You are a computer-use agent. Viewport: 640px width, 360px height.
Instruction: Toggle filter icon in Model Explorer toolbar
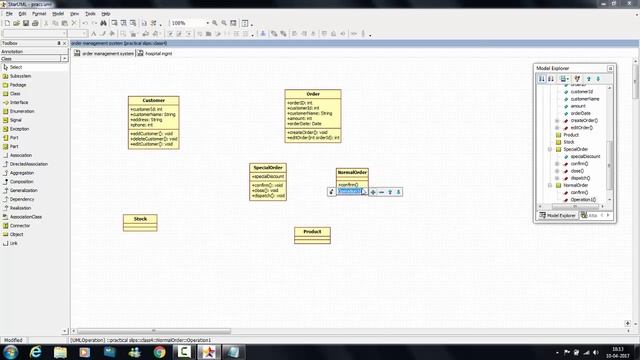577,79
